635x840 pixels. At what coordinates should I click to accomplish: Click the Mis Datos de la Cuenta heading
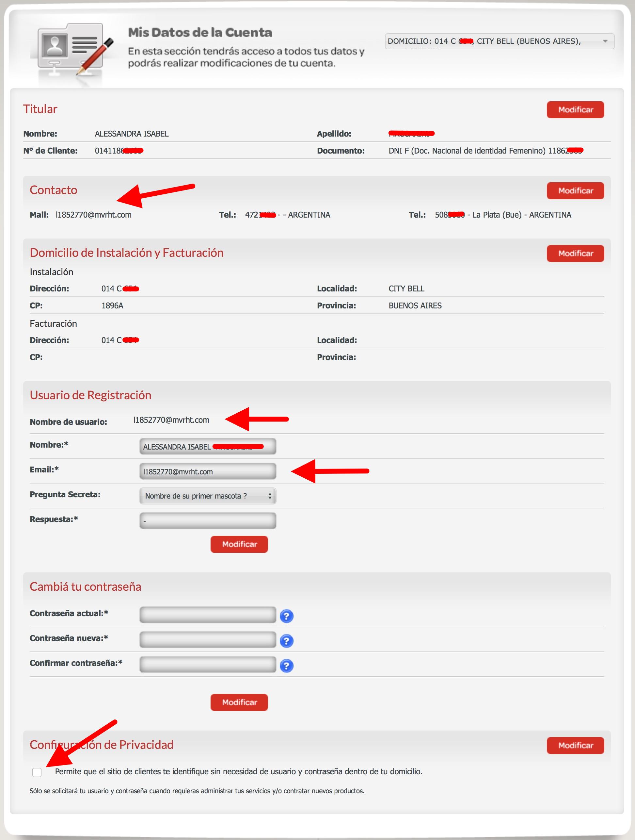click(200, 33)
